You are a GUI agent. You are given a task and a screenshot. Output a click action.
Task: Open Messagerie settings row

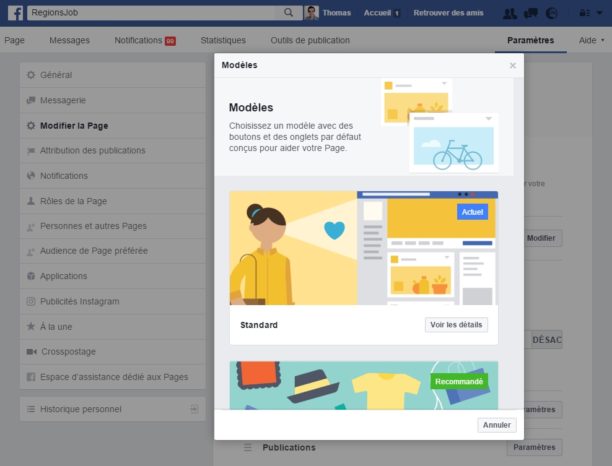point(112,100)
